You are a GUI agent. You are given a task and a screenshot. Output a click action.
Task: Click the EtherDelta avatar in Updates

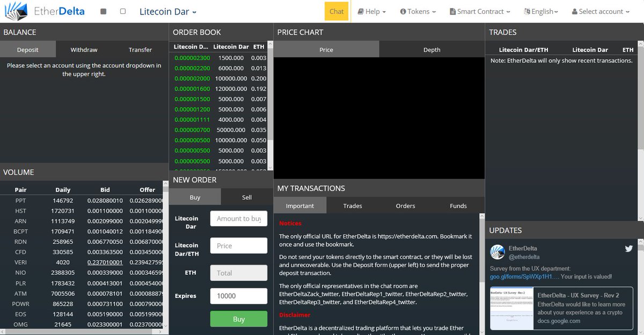coord(498,252)
